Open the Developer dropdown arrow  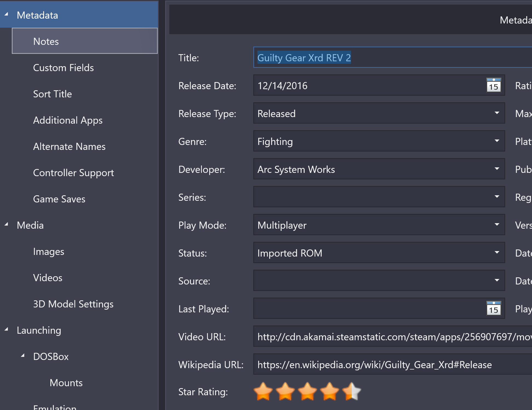pos(497,169)
